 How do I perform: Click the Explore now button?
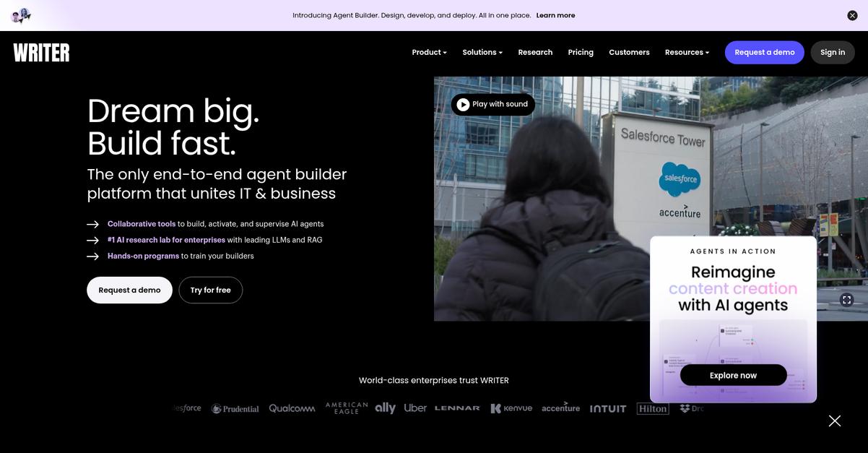[x=733, y=375]
